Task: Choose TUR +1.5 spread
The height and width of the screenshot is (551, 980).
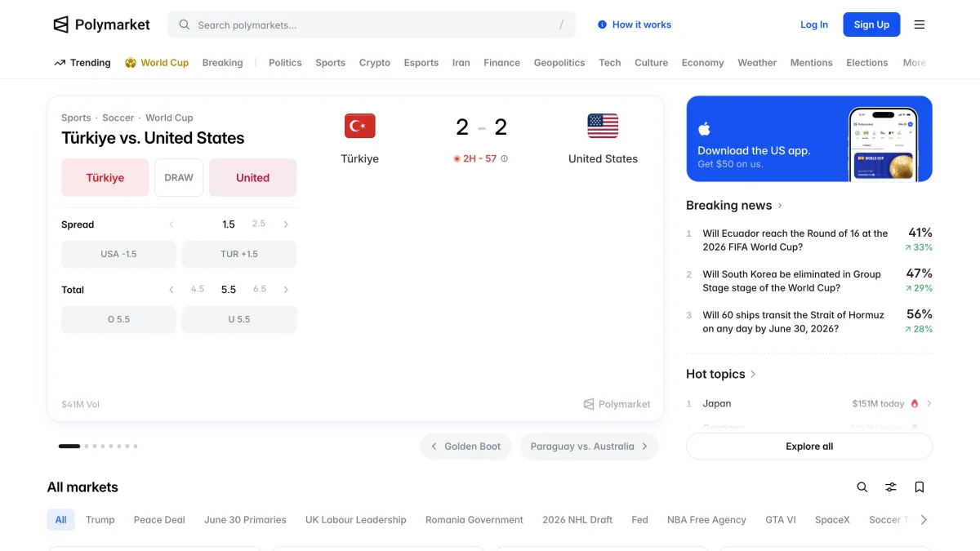Action: pos(239,254)
